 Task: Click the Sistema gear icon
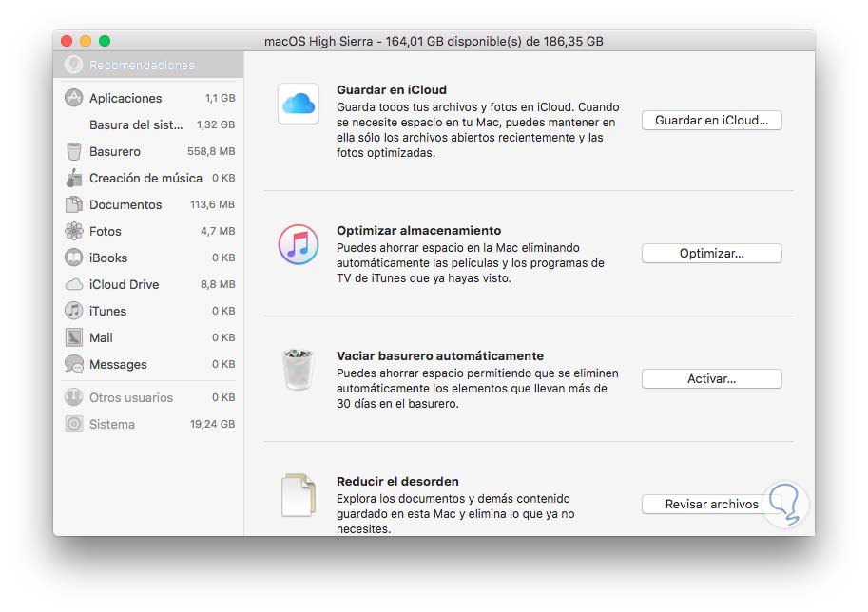click(x=73, y=424)
